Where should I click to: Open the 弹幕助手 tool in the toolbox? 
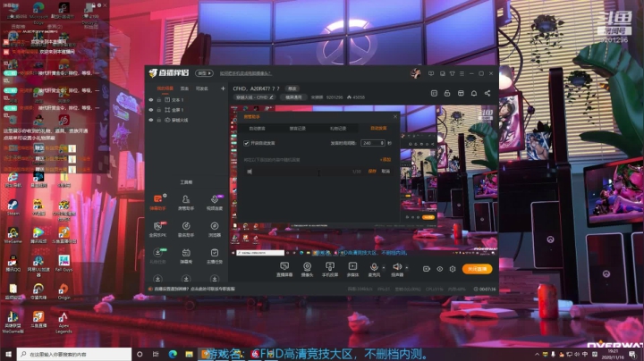(x=157, y=202)
